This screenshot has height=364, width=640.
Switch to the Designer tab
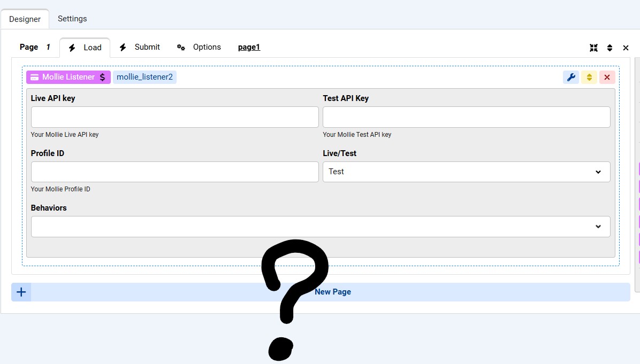(x=25, y=19)
